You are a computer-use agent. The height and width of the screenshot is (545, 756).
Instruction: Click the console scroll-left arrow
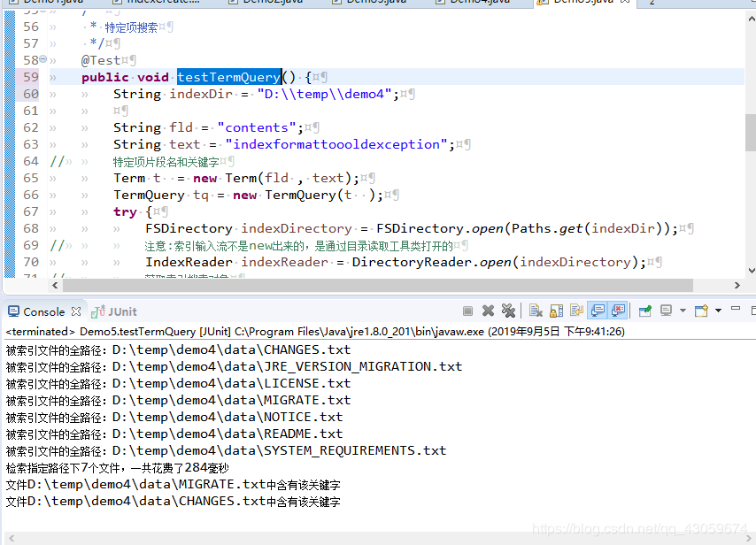click(12, 538)
